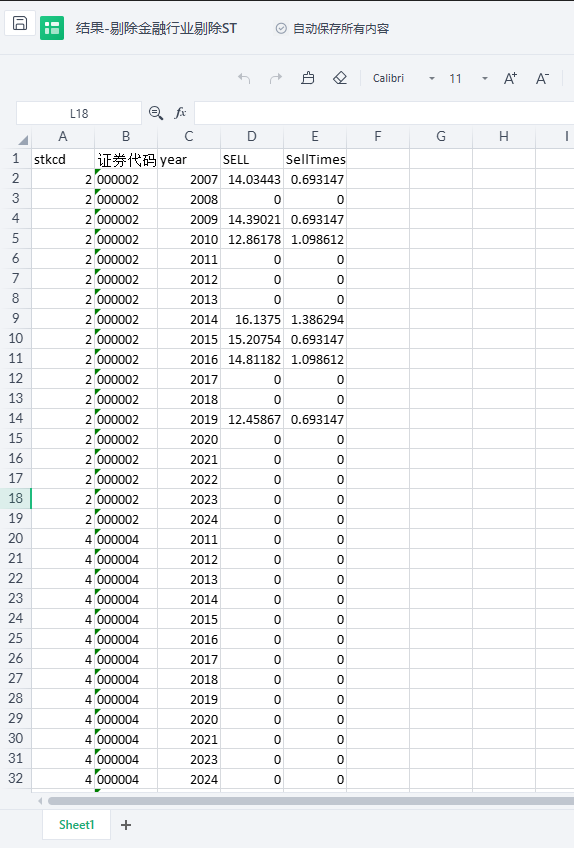
Task: Click the L18 name box
Action: coord(79,113)
